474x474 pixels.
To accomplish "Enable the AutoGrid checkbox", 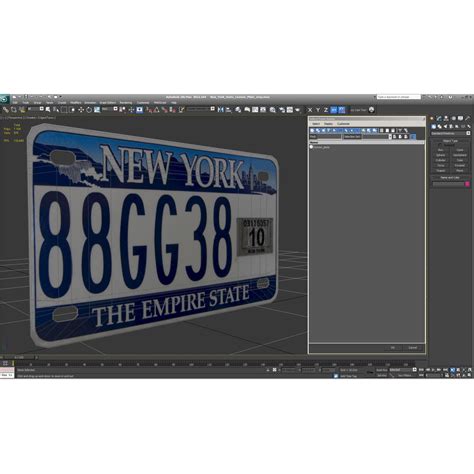I will click(x=440, y=145).
